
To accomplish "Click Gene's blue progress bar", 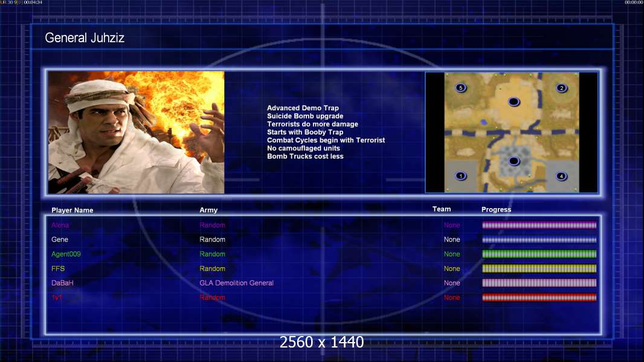I will [539, 240].
